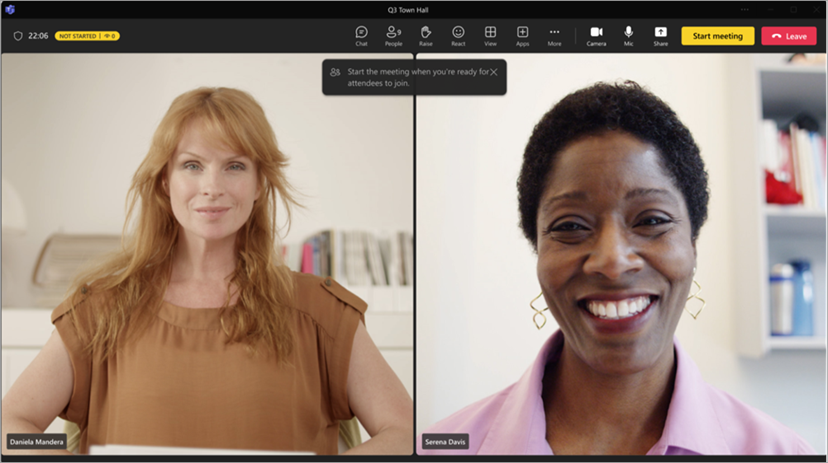Toggle the Camera on or off
828x463 pixels.
pos(596,35)
